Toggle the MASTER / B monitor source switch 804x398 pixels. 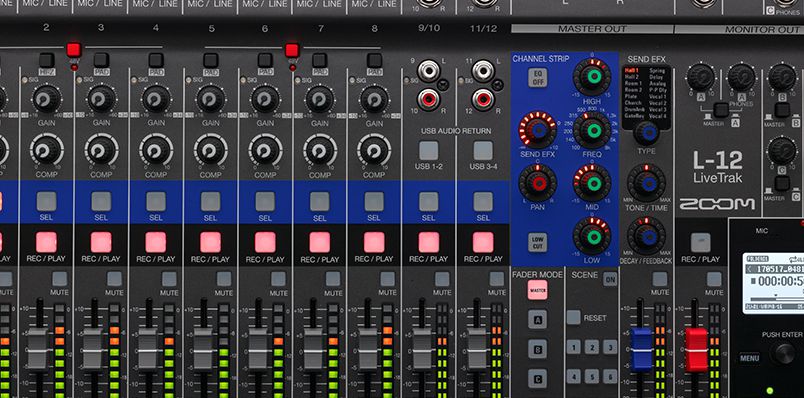tap(782, 110)
